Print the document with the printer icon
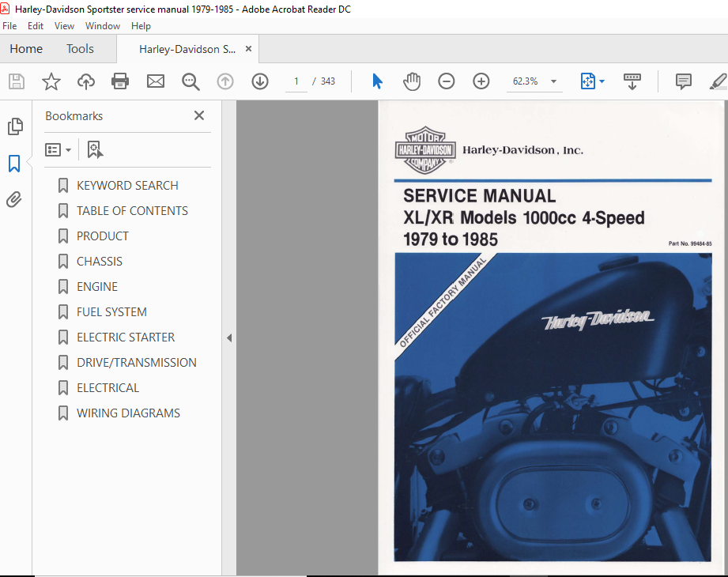Image resolution: width=728 pixels, height=577 pixels. 120,81
